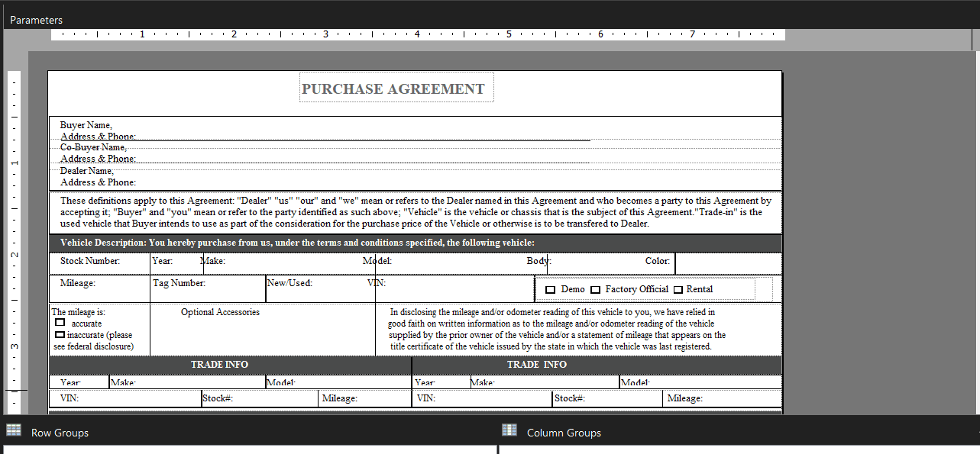Select the Column Groups panel label
Viewport: 980px width, 454px height.
[564, 433]
